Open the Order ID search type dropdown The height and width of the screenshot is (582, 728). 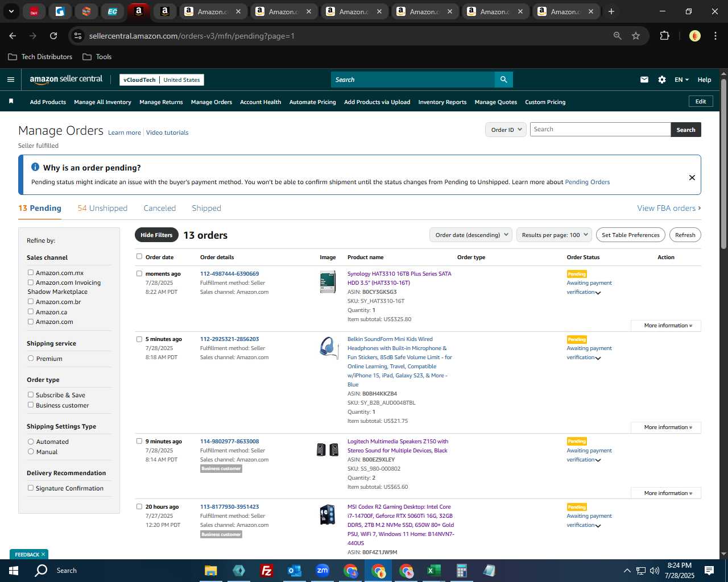(506, 130)
